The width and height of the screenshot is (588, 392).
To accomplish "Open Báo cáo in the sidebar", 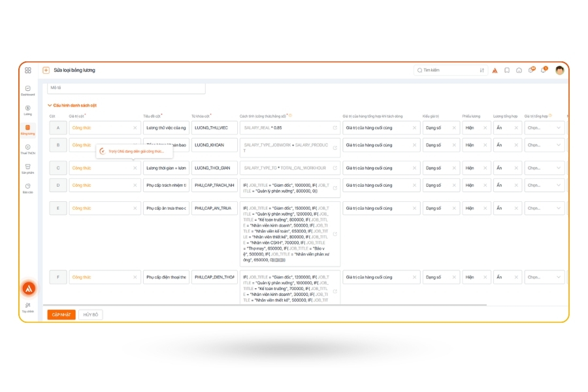I will point(27,188).
